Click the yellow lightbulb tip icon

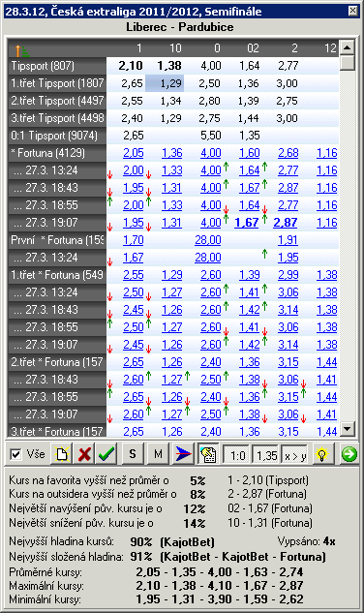[322, 454]
